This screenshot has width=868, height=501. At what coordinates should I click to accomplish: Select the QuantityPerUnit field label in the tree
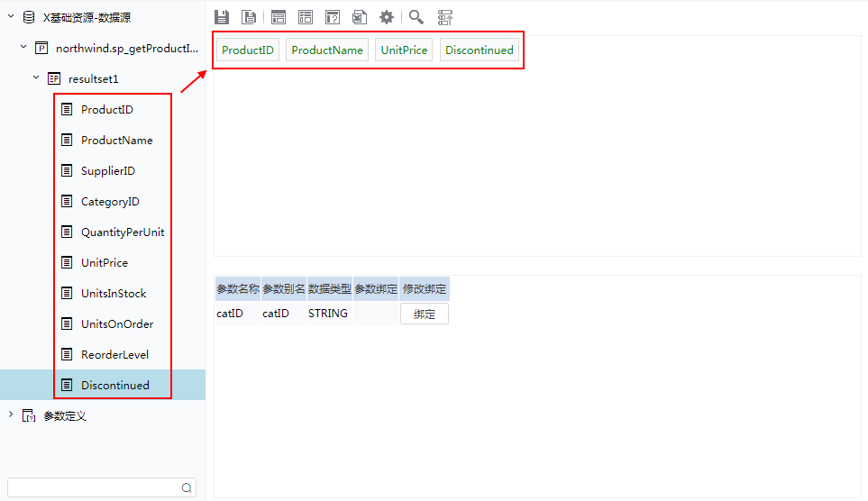pyautogui.click(x=123, y=232)
